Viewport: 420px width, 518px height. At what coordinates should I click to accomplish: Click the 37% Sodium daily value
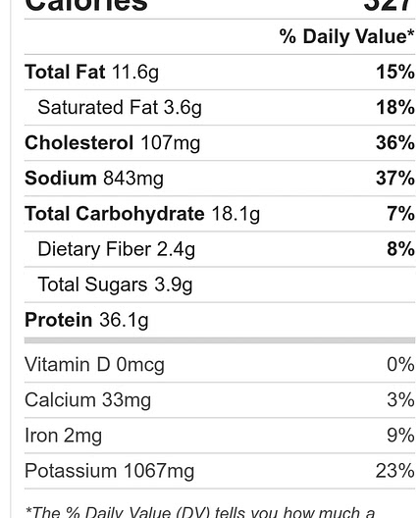(395, 179)
